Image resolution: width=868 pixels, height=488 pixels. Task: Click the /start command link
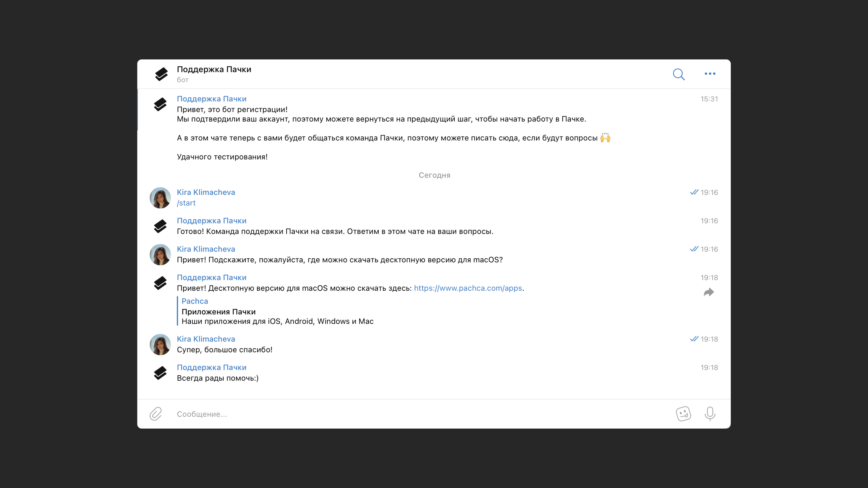point(186,203)
